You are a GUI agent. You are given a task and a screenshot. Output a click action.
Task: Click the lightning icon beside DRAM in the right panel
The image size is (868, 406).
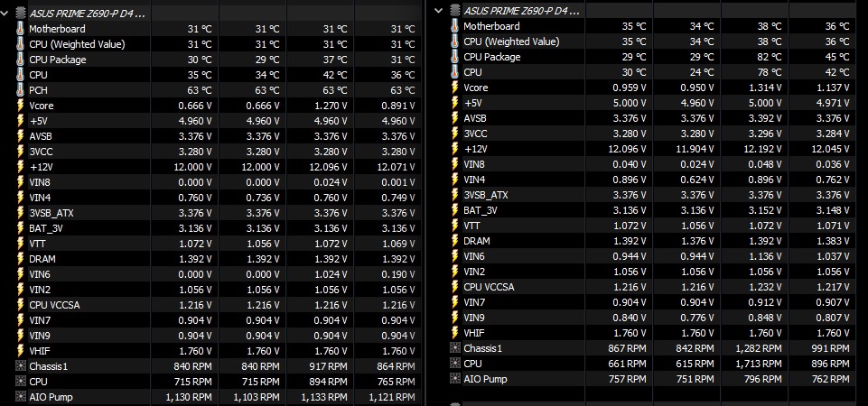(455, 241)
